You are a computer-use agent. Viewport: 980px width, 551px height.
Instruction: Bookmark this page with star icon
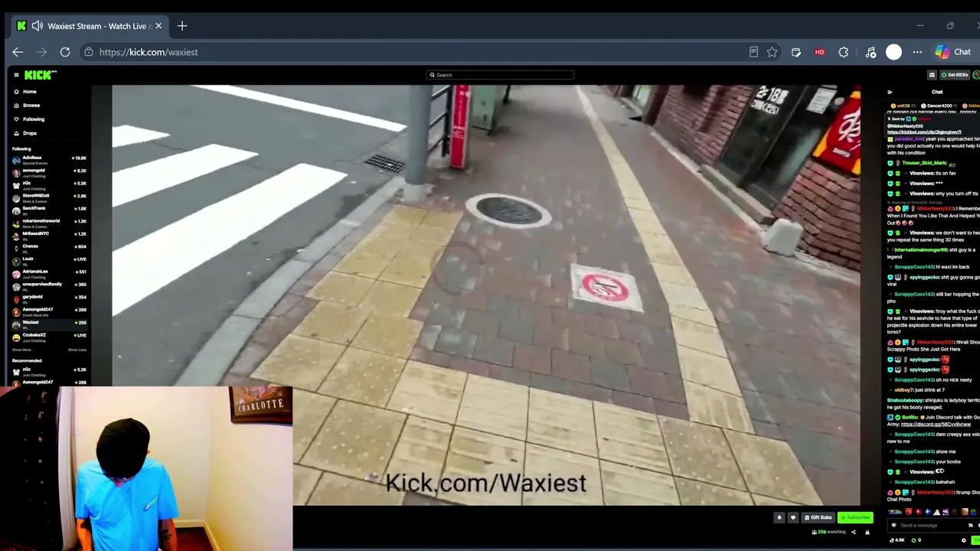772,52
